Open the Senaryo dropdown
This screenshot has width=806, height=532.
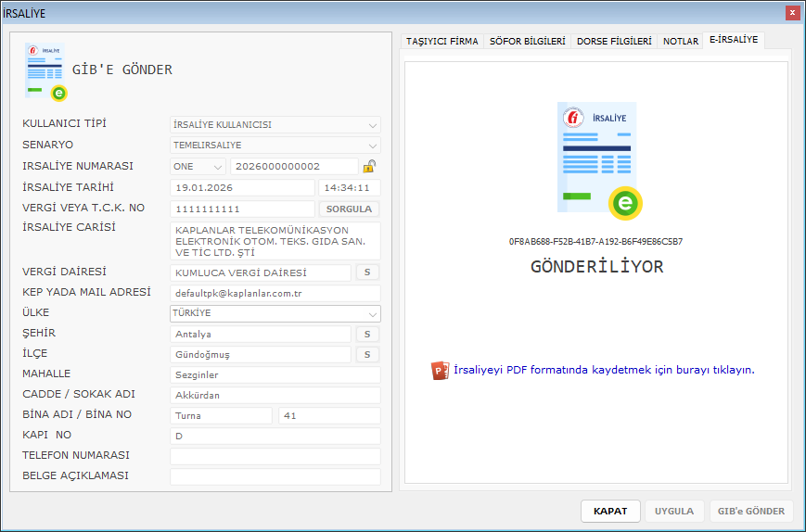coord(372,146)
